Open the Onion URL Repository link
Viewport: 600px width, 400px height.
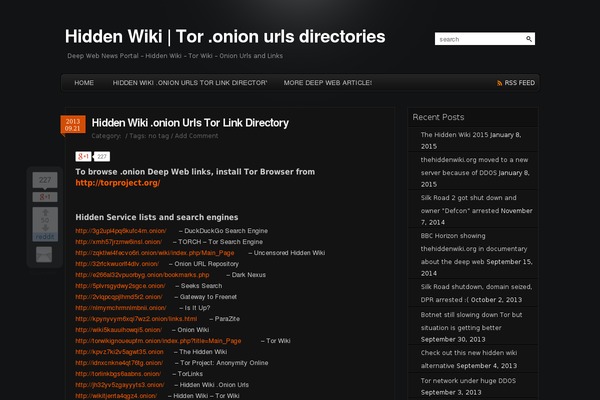point(117,264)
